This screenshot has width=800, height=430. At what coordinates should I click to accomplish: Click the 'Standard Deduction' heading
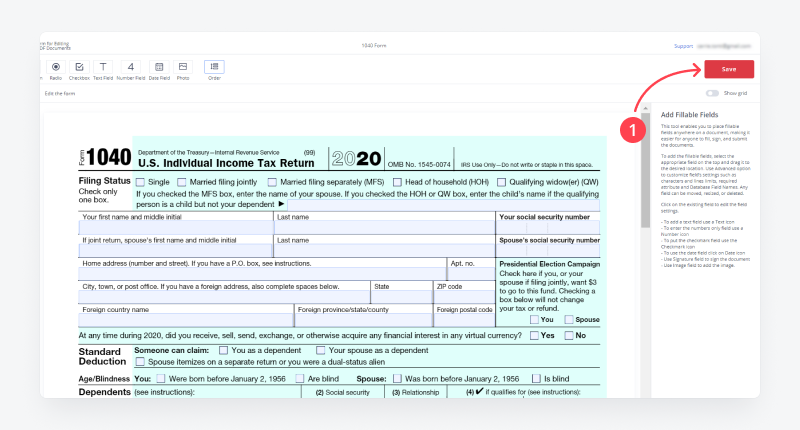[x=102, y=356]
